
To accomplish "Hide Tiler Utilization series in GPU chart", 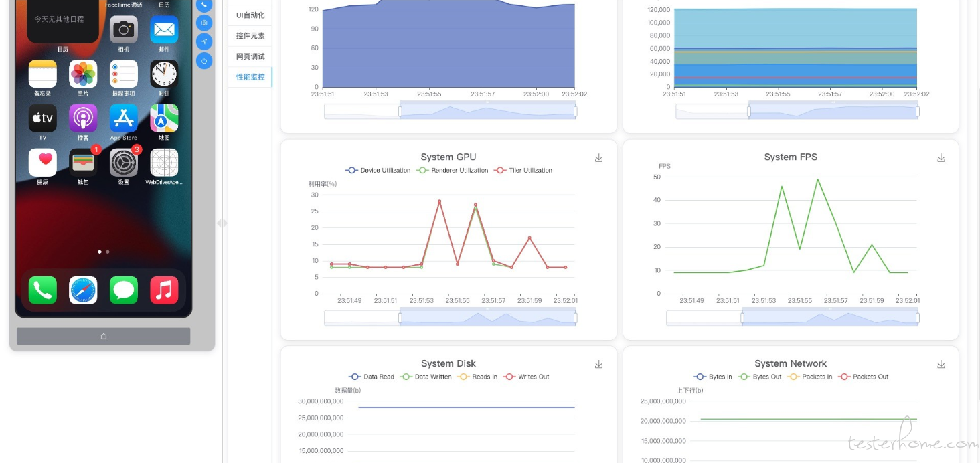I will [x=523, y=171].
